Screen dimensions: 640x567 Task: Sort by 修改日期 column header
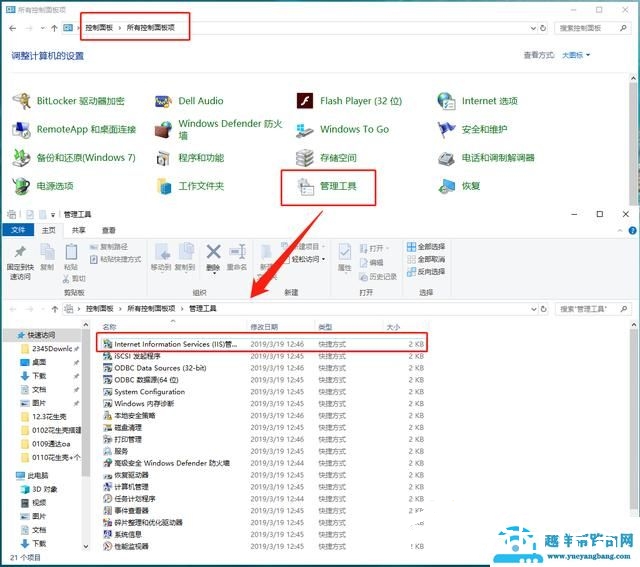264,327
